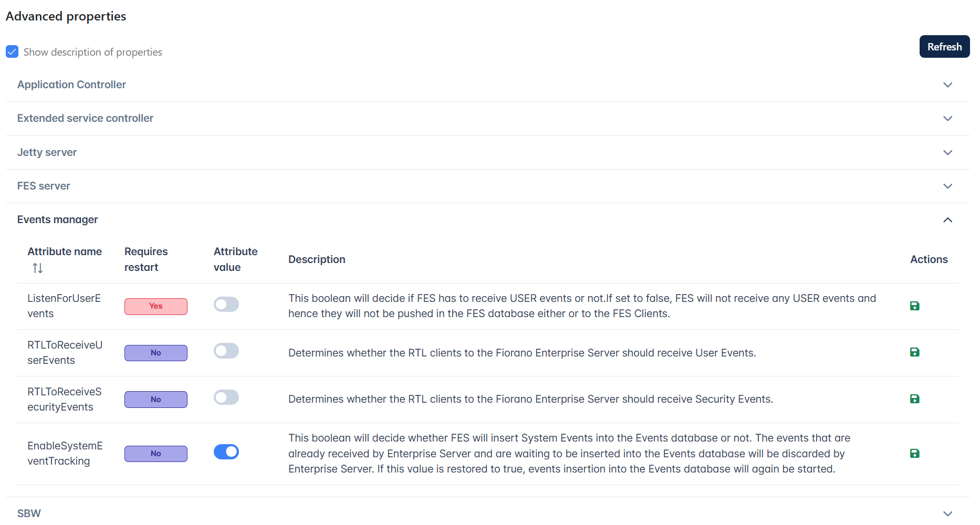This screenshot has height=525, width=980.
Task: Save the EnableSystemEventTracking attribute
Action: pos(914,454)
